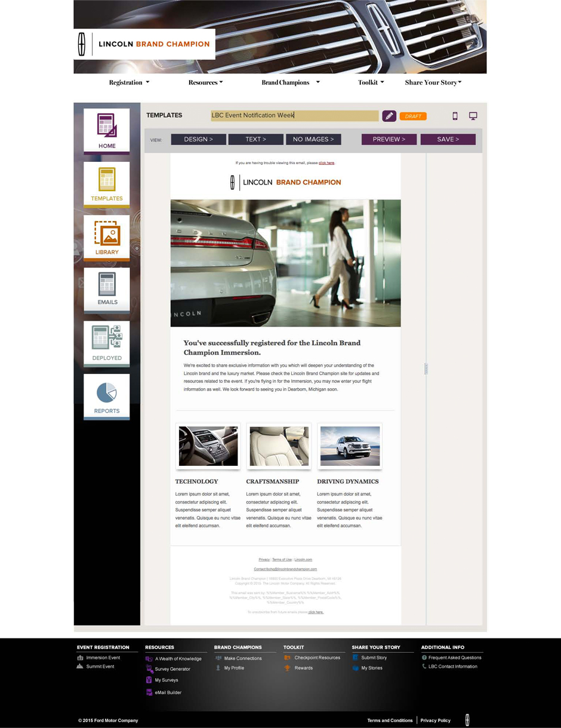Click the Frequent Asked Questions icon
This screenshot has height=728, width=561.
[424, 658]
